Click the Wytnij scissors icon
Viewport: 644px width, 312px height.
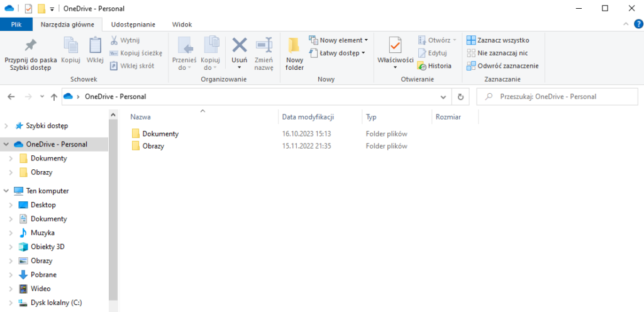(x=114, y=40)
